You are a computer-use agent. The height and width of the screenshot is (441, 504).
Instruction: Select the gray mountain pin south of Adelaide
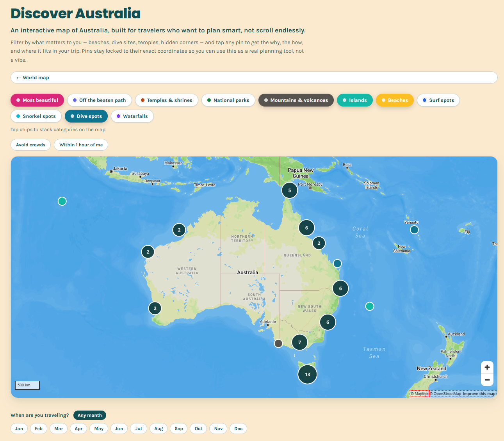278,343
